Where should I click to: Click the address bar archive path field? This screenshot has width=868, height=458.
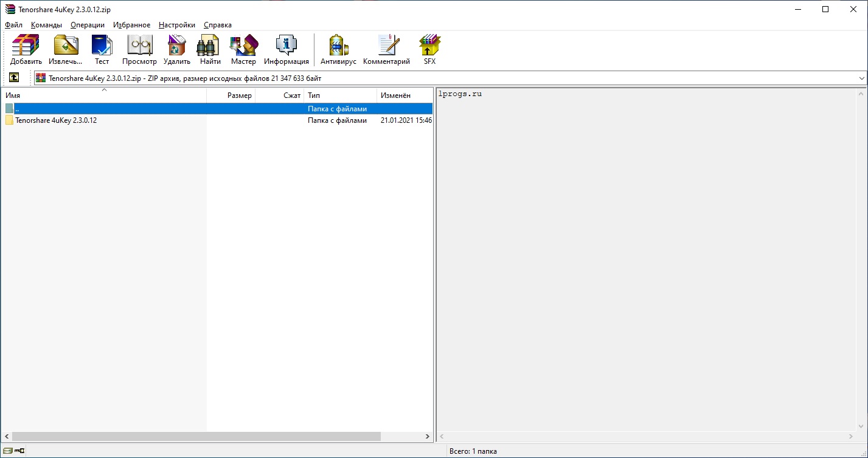tap(451, 78)
